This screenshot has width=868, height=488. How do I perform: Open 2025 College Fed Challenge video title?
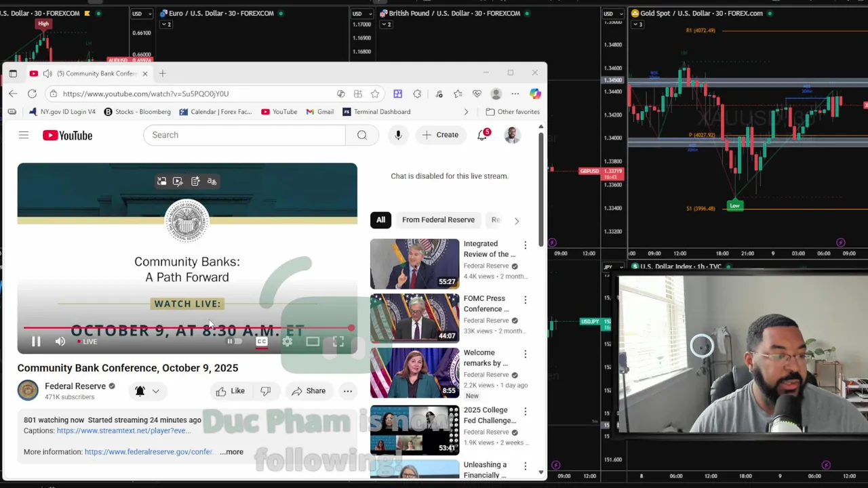point(490,415)
